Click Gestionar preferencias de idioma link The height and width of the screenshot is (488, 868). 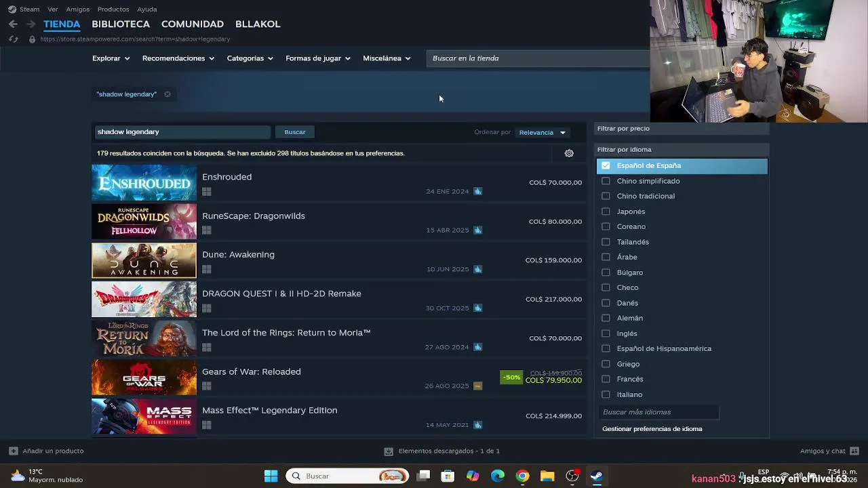(x=652, y=429)
